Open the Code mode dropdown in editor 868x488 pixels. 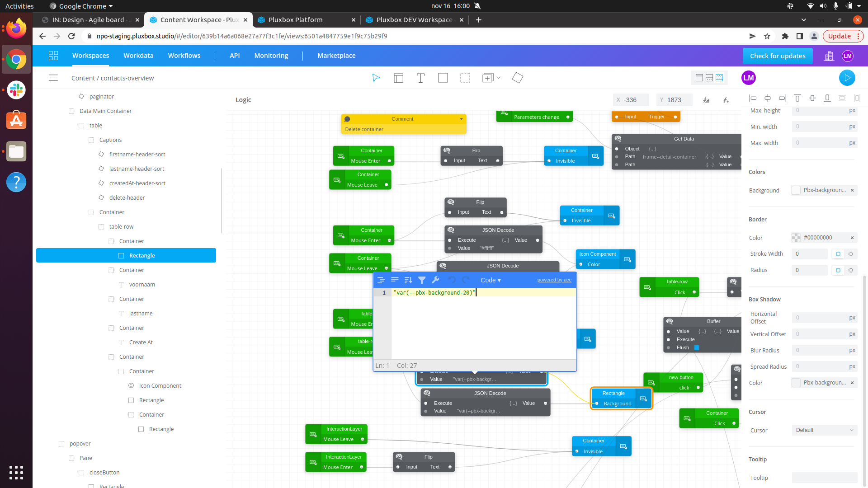[x=491, y=280]
